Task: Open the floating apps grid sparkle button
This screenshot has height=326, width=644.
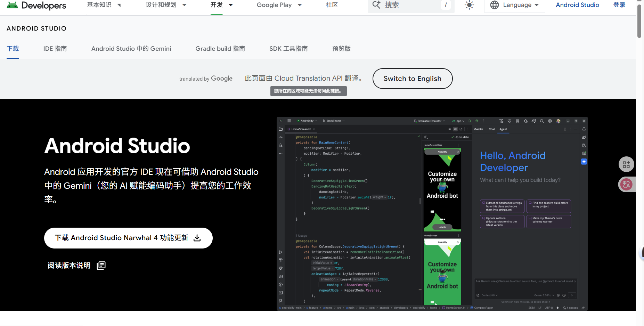Action: [x=626, y=164]
